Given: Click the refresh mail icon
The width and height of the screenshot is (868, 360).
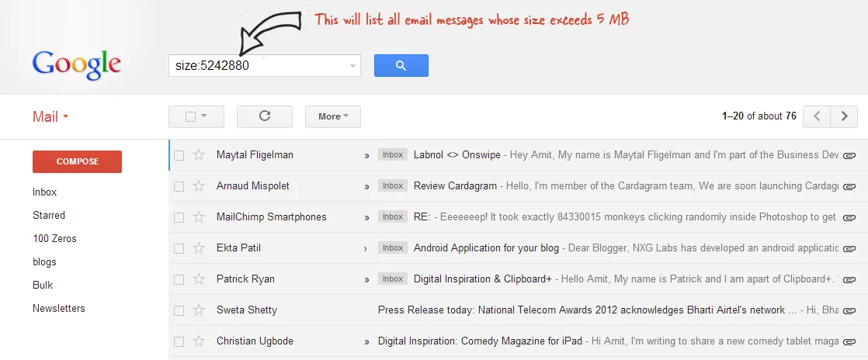Looking at the screenshot, I should [x=264, y=116].
